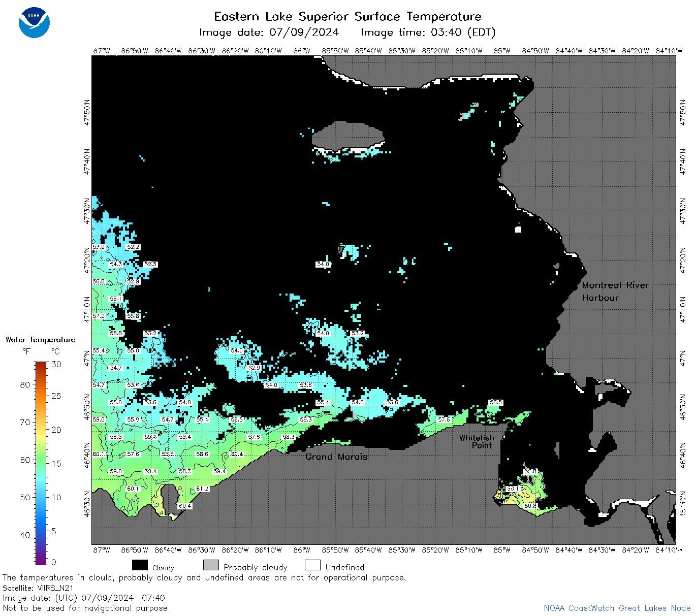Viewport: 696px width, 616px height.
Task: Click the Whitefish Point map label
Action: pos(477,441)
